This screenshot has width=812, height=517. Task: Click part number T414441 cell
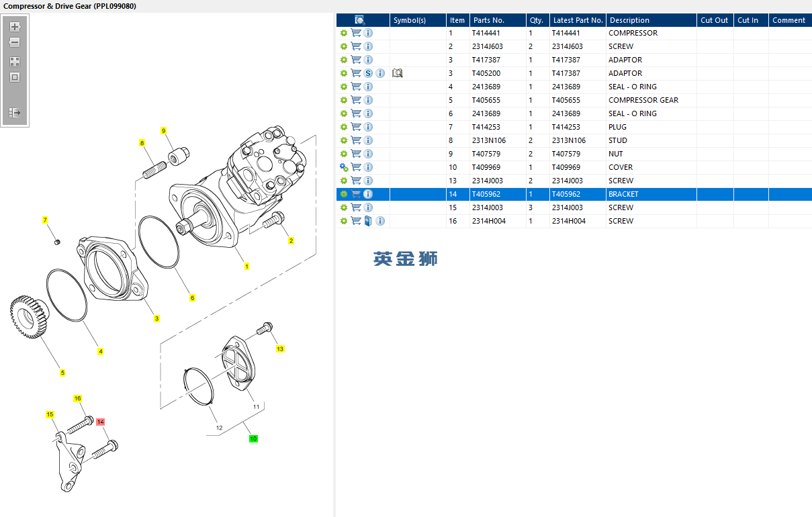tap(497, 33)
